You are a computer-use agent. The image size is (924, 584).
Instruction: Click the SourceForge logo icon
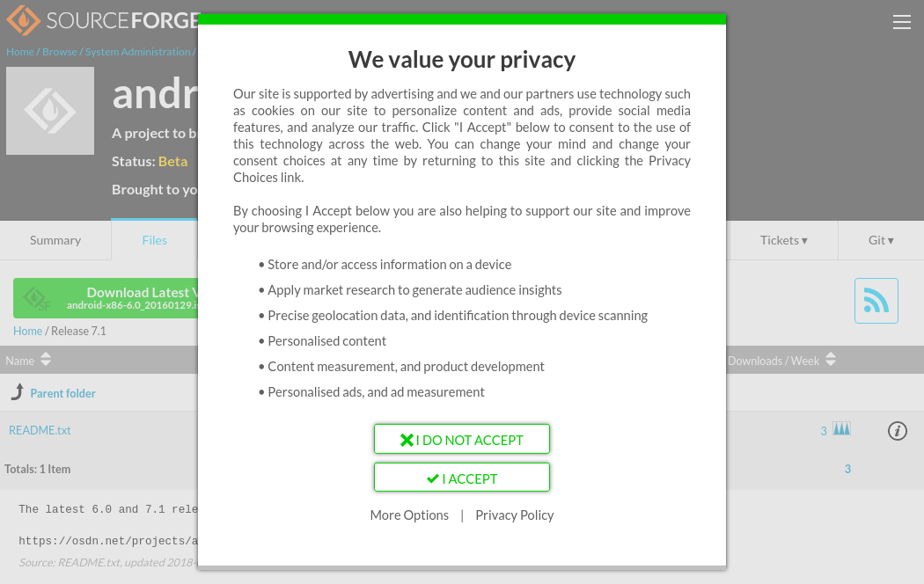tap(23, 20)
